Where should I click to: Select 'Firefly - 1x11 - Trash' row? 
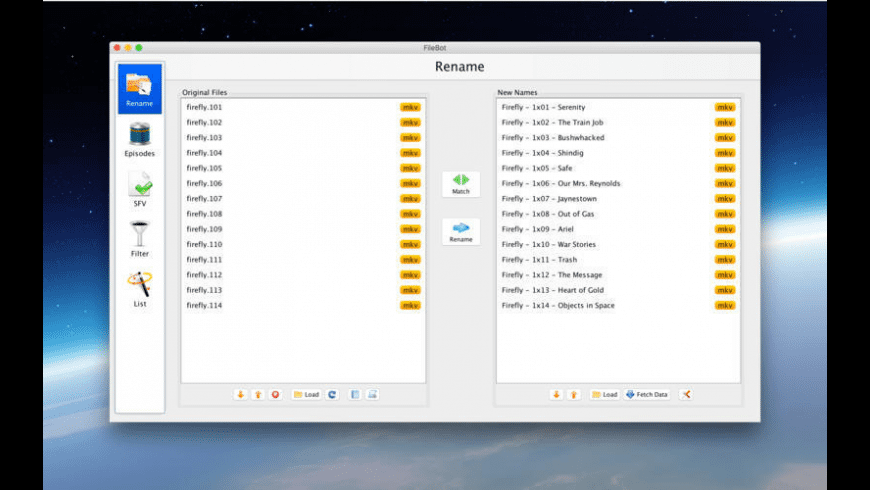point(618,260)
